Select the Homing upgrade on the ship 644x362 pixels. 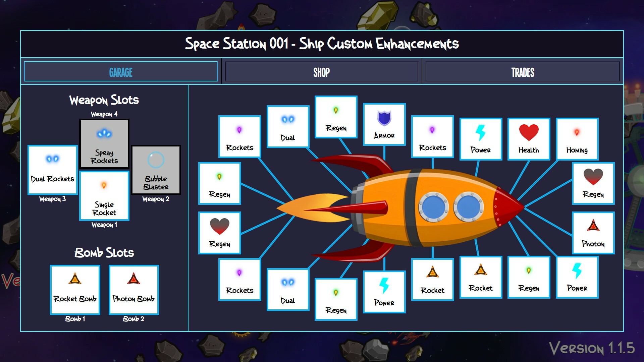click(x=577, y=139)
